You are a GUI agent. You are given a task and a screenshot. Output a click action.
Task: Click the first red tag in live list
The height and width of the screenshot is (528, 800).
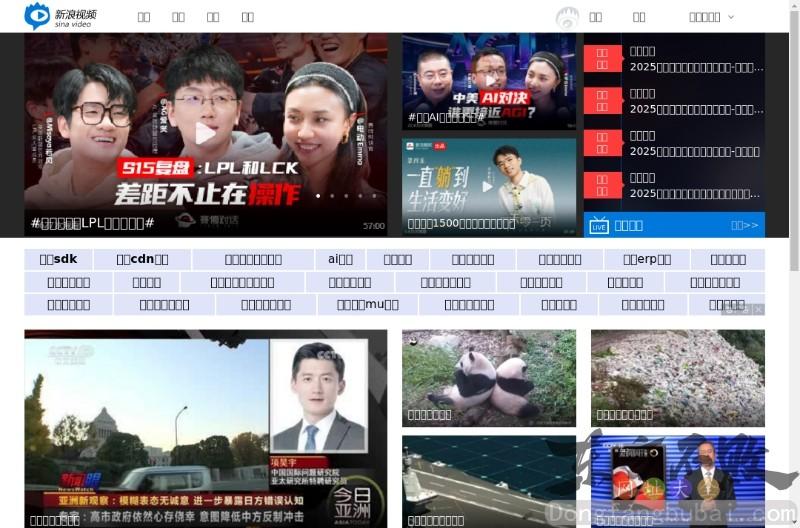[603, 59]
